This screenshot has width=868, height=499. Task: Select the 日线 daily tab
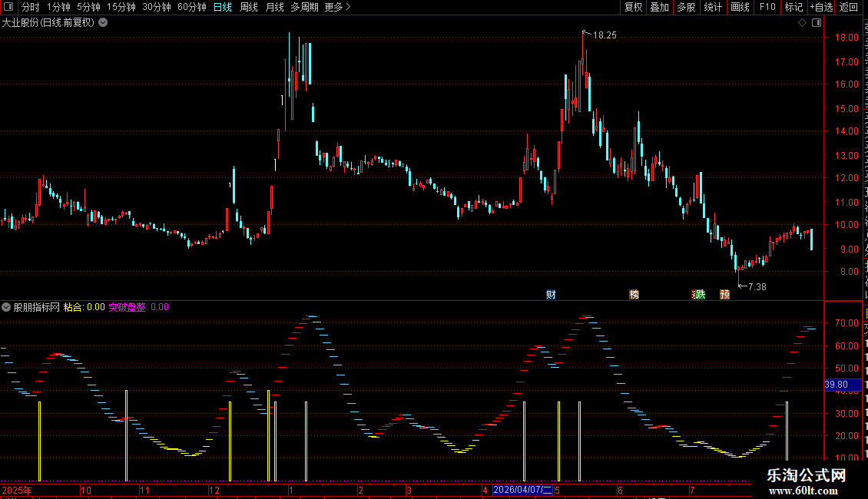point(223,7)
